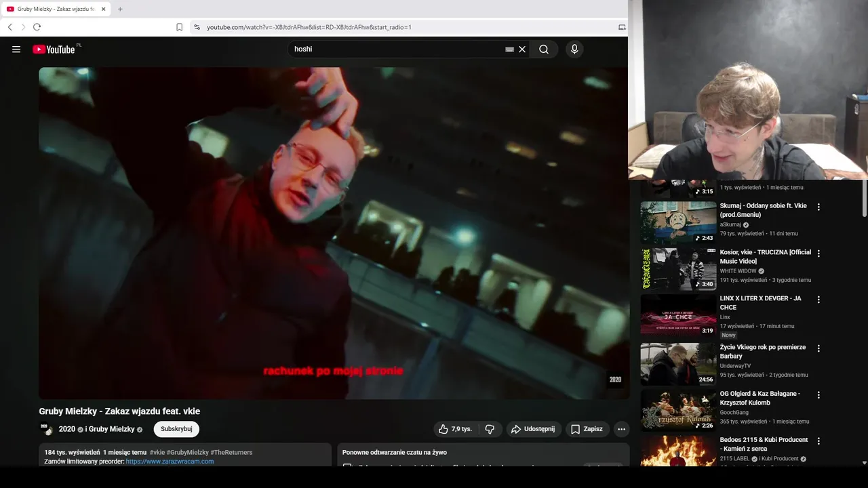Like the video with the thumbs-up button
868x488 pixels.
click(x=456, y=429)
